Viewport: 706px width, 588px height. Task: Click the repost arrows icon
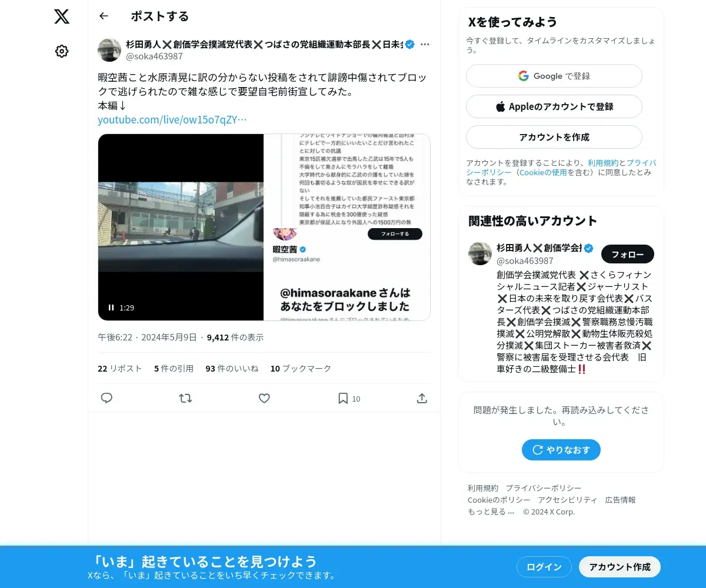(x=185, y=398)
